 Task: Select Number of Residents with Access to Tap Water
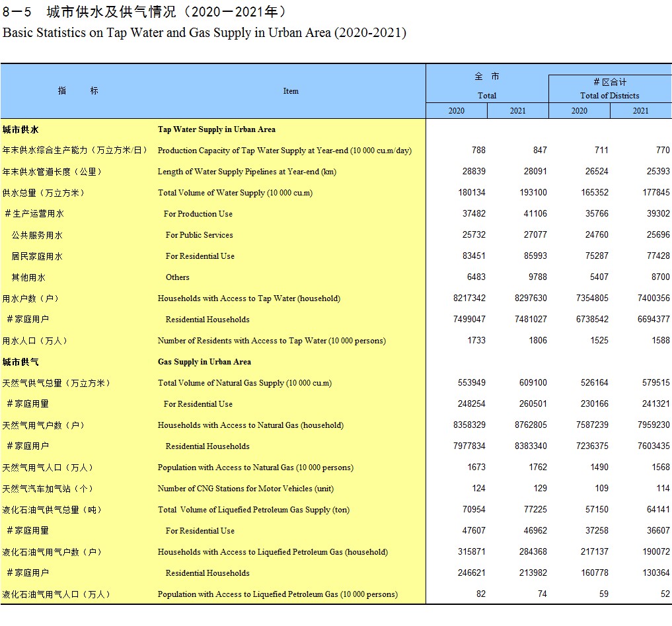pyautogui.click(x=272, y=340)
